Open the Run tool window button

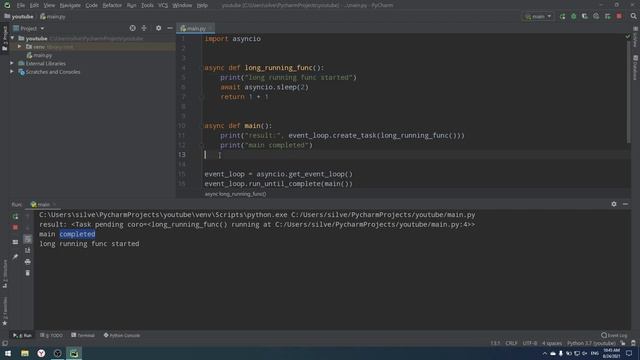coord(22,335)
